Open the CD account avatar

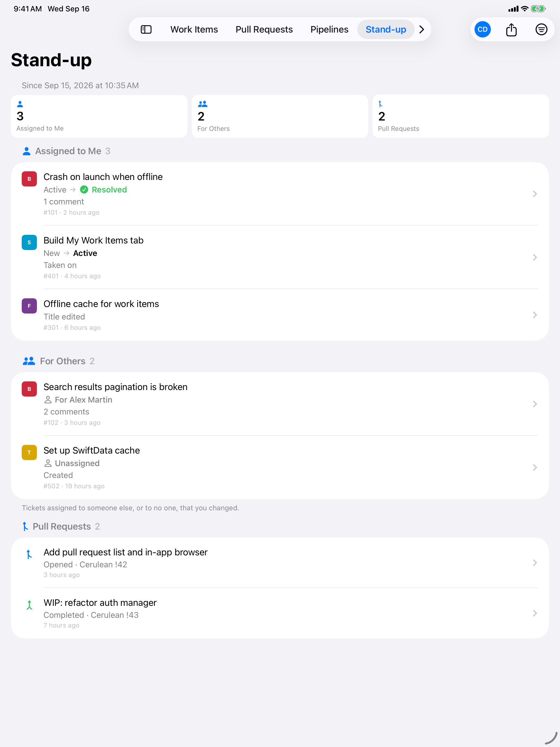click(x=482, y=29)
